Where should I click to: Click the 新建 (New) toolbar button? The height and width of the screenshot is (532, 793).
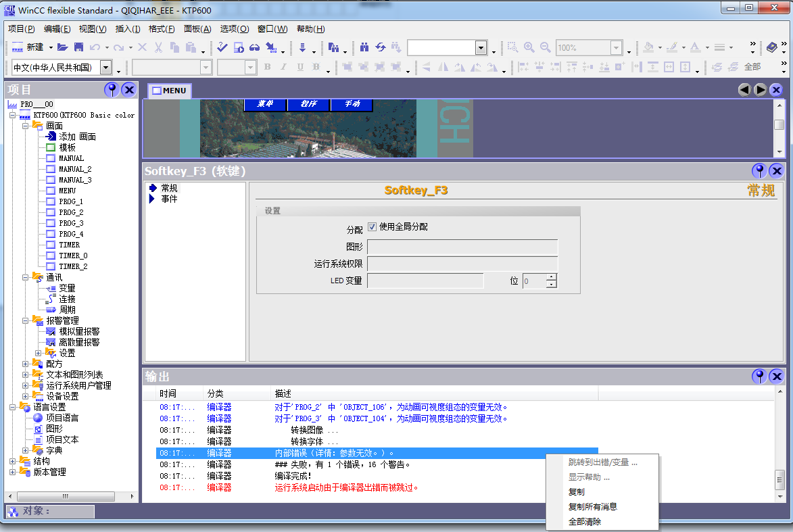[x=28, y=47]
